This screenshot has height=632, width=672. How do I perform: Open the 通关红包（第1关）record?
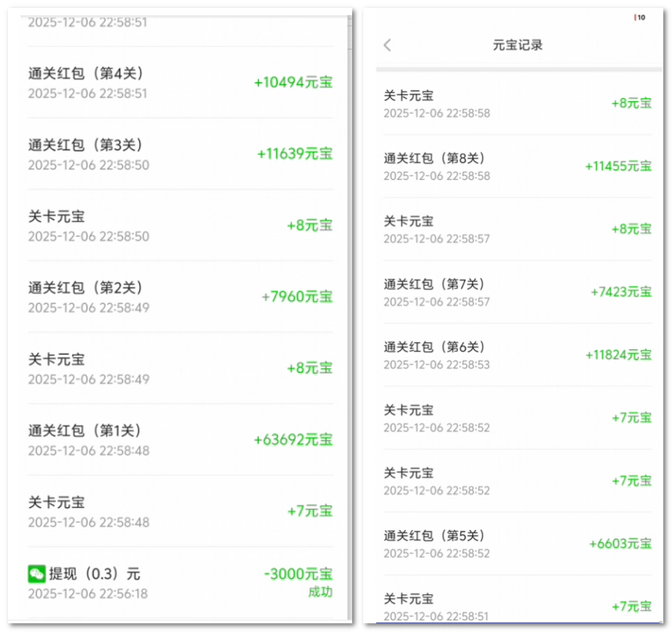[x=84, y=431]
